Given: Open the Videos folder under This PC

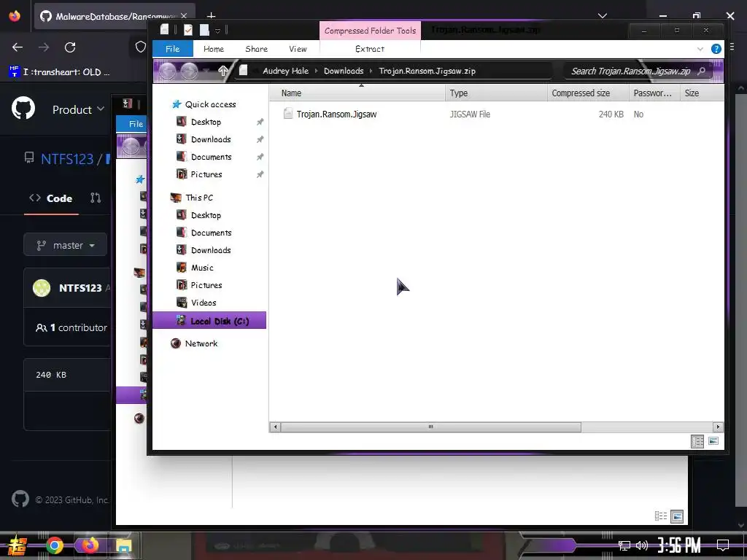Looking at the screenshot, I should click(x=204, y=303).
